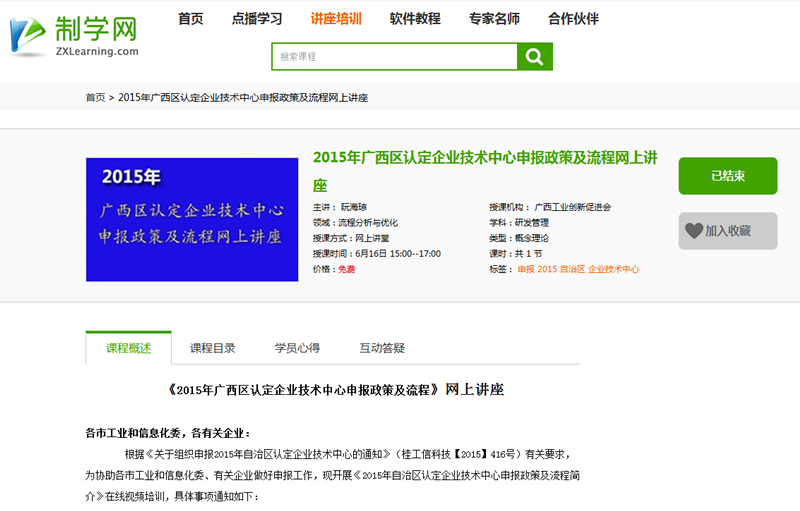Click the teaching mode value 网上讲堂
Image resolution: width=800 pixels, height=511 pixels.
pos(372,238)
